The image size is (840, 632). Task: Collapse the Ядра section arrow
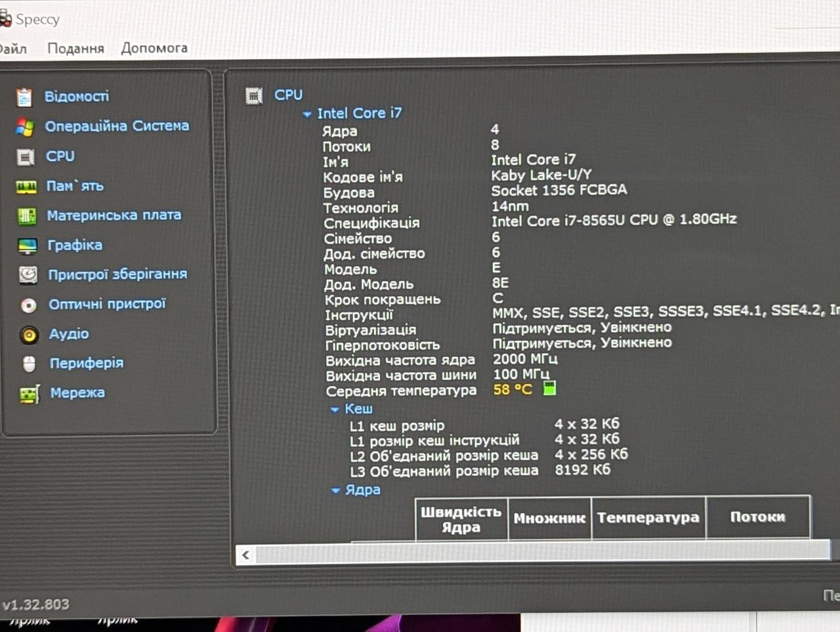(x=336, y=490)
